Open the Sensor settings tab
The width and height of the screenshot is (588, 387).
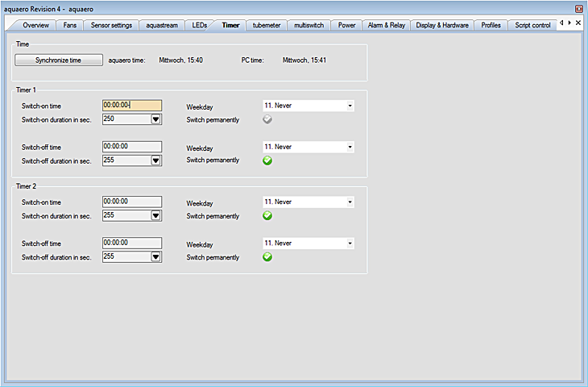pyautogui.click(x=111, y=25)
